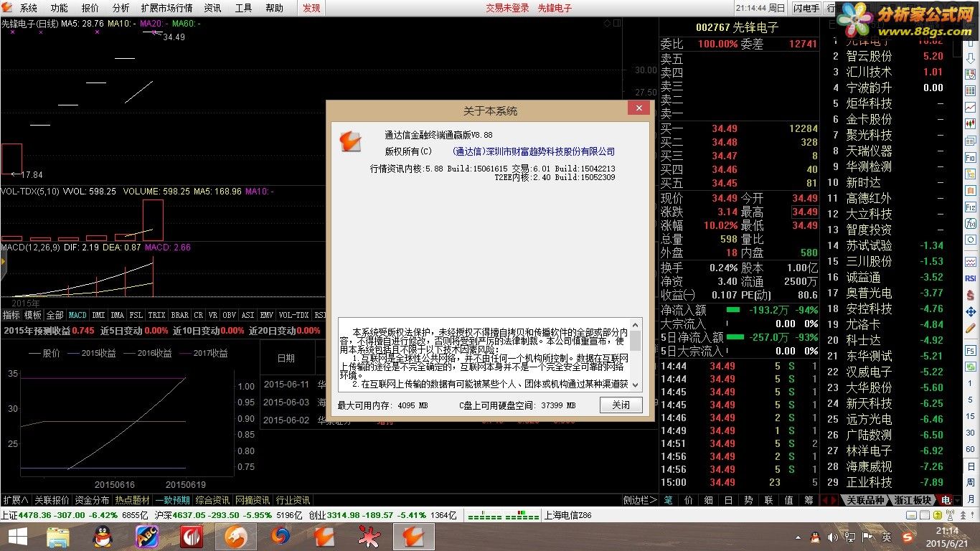Collapse the 侧边栏> sidebar toggle
The image size is (980, 551).
tap(641, 500)
